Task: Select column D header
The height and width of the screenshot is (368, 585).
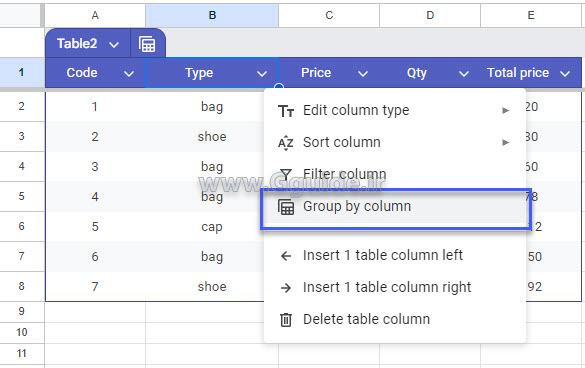Action: [430, 15]
